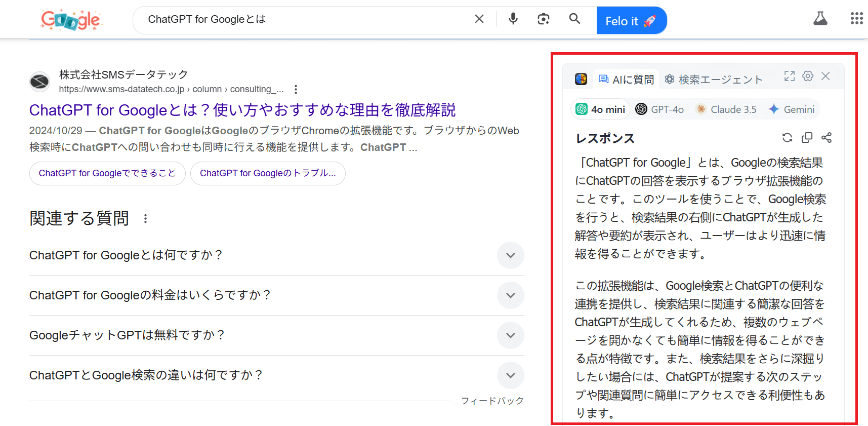Open the ChatGPT for Googleでできること chip
The height and width of the screenshot is (426, 868).
point(107,173)
